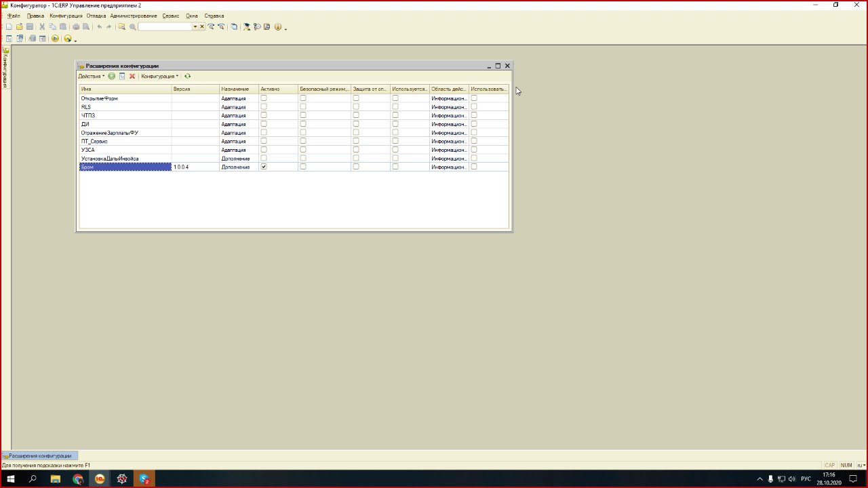
Task: Open the Окна menu
Action: point(192,16)
